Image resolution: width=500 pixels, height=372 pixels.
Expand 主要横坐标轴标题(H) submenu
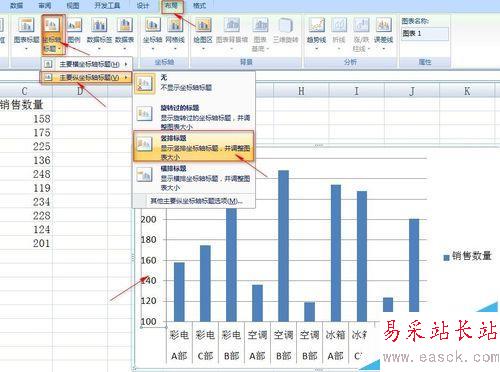(87, 64)
